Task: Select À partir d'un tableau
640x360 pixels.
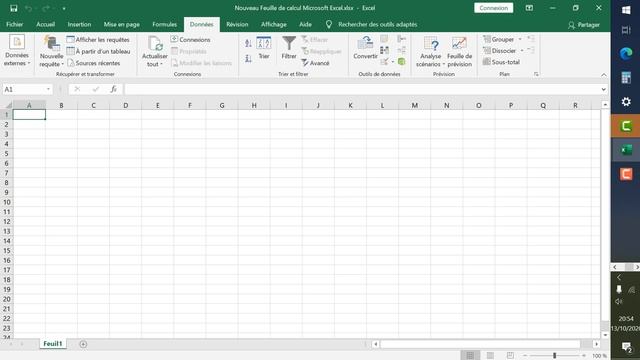Action: click(98, 51)
